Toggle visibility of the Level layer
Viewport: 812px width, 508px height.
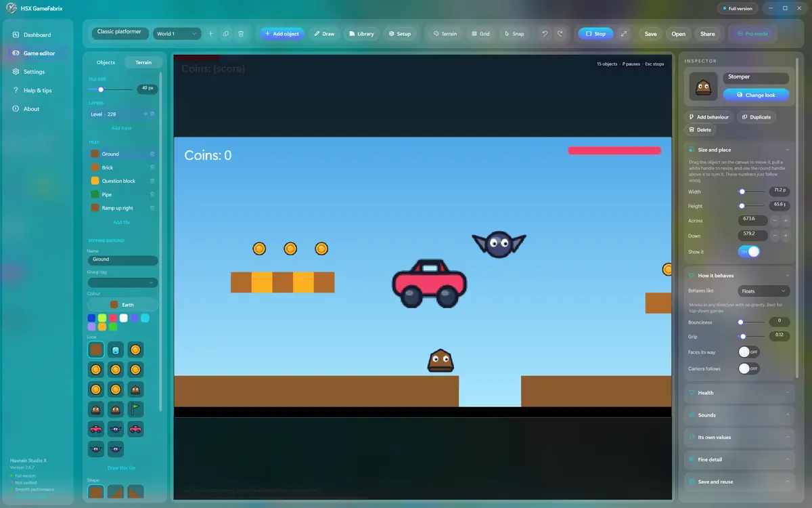pyautogui.click(x=145, y=114)
